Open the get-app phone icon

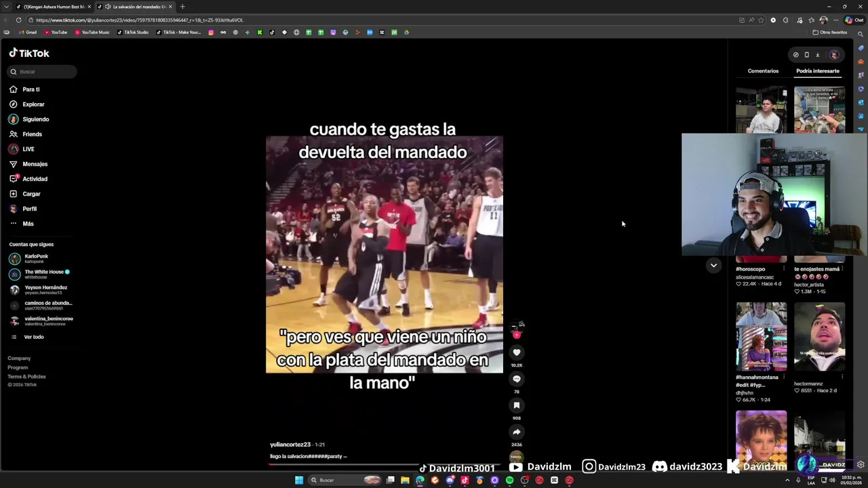click(x=807, y=55)
